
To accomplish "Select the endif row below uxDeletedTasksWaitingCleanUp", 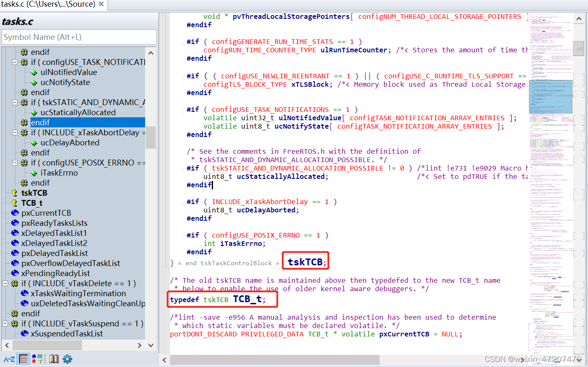I will click(x=31, y=313).
